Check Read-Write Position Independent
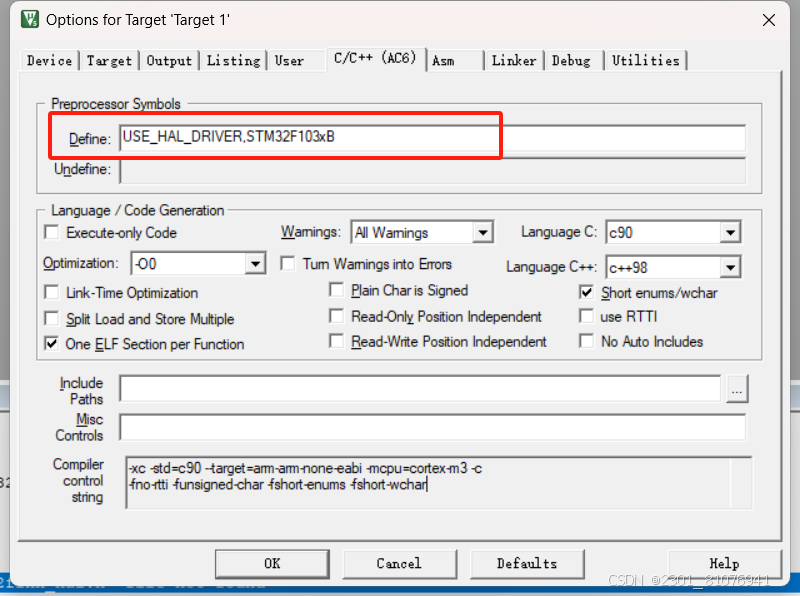Viewport: 800px width, 596px height. (336, 341)
